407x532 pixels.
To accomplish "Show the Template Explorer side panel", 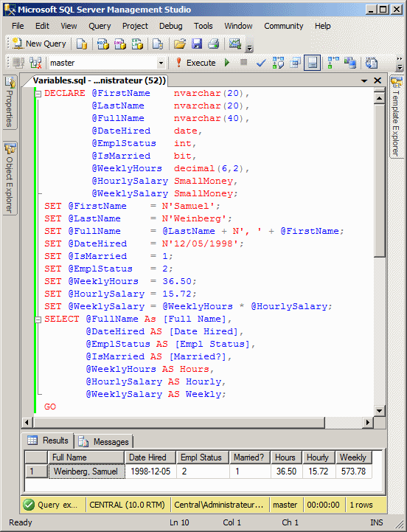I will [395, 117].
